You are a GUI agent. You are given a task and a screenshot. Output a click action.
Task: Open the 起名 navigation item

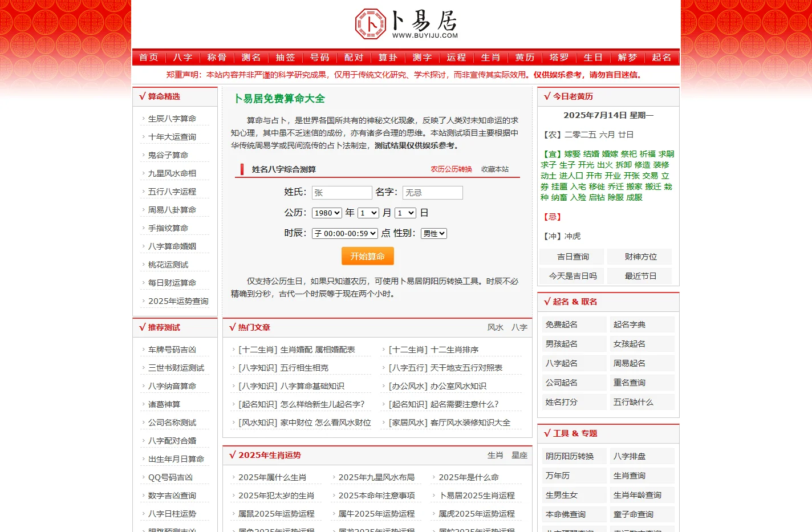coord(661,58)
